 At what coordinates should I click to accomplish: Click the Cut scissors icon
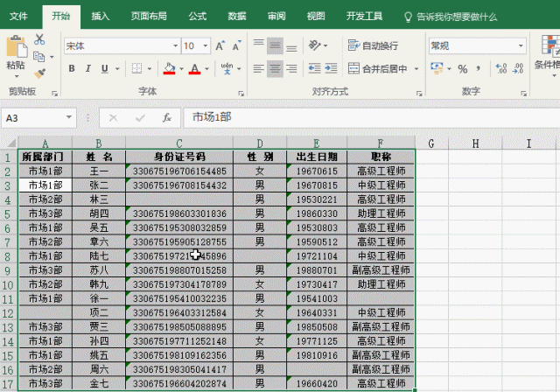click(x=39, y=39)
